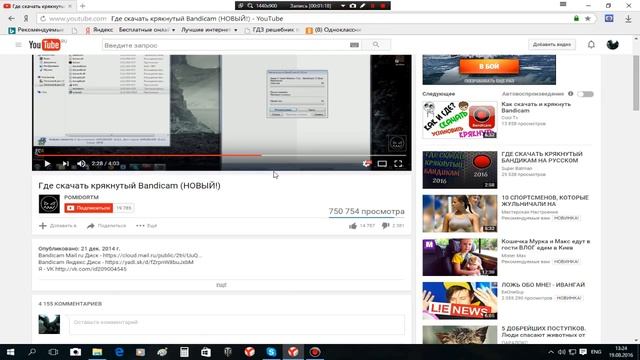Open Calculator from taskbar
The image size is (640, 360).
coord(184,352)
